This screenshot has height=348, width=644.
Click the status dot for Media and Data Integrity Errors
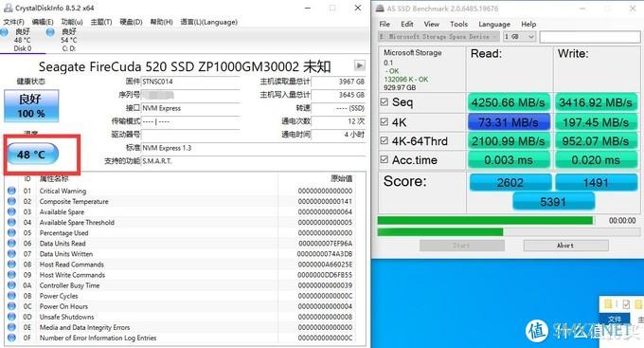point(11,327)
